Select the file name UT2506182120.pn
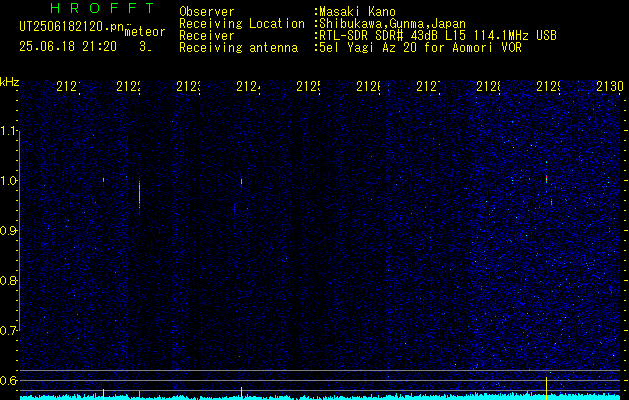Screen dimensions: 629x400 72,27
